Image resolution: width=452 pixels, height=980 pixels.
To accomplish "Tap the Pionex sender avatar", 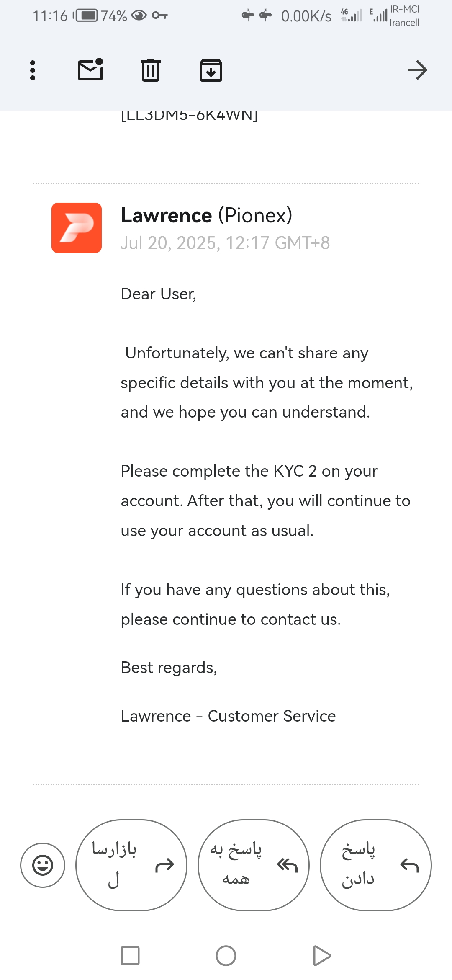I will pyautogui.click(x=77, y=228).
